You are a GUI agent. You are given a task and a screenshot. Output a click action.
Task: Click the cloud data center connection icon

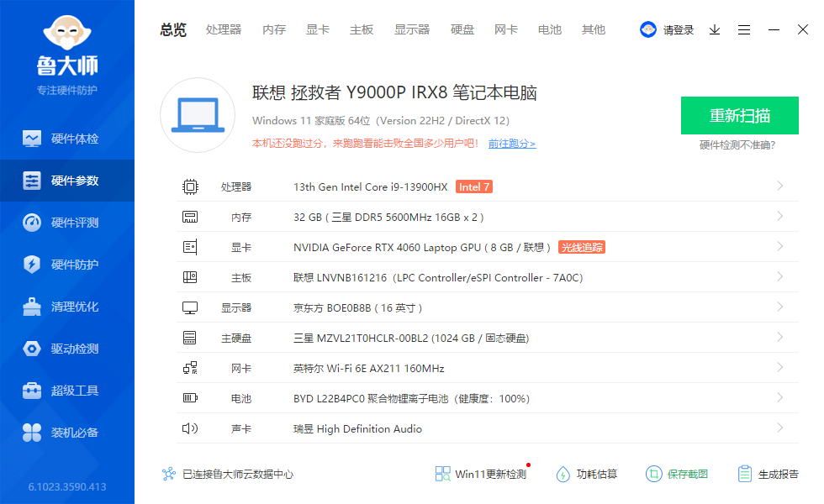[169, 474]
